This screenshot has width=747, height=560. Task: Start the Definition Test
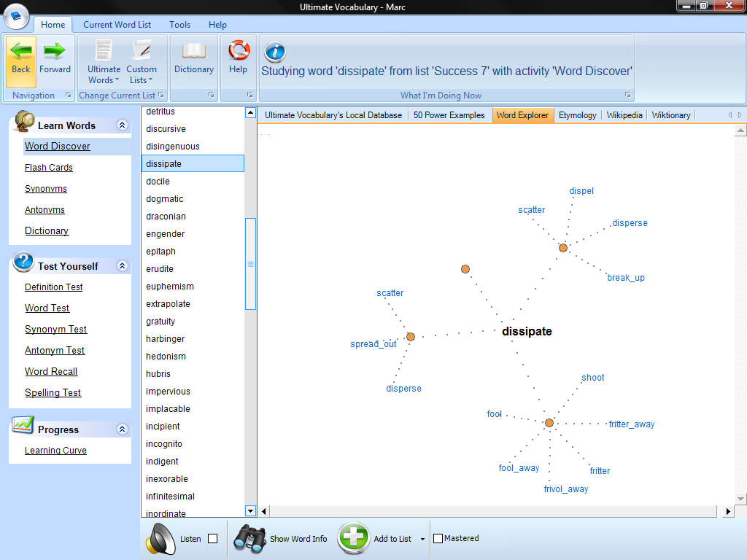tap(54, 287)
